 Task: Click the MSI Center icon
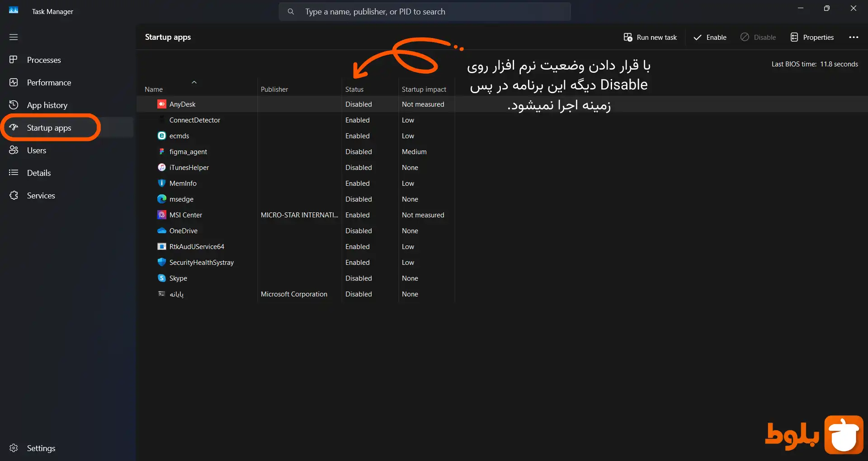click(x=161, y=215)
